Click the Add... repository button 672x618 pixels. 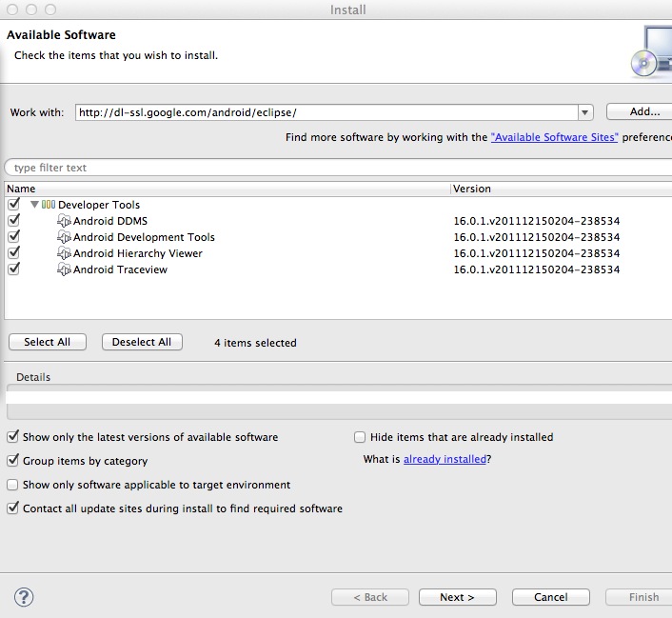click(640, 112)
